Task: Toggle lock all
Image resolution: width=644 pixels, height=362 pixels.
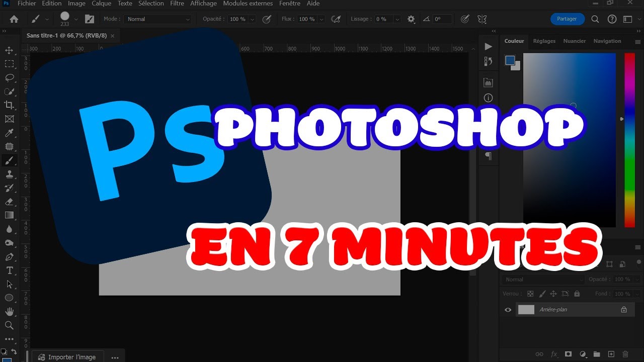Action: pyautogui.click(x=577, y=294)
